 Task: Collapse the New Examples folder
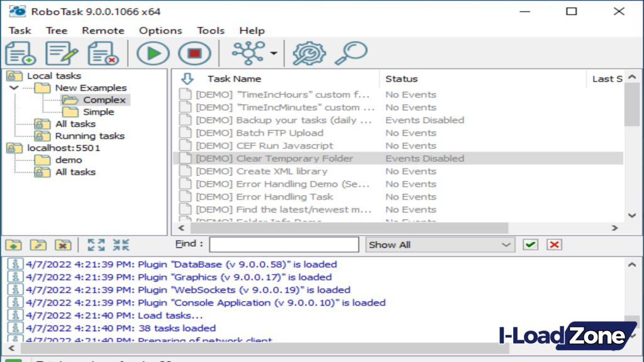pyautogui.click(x=14, y=87)
